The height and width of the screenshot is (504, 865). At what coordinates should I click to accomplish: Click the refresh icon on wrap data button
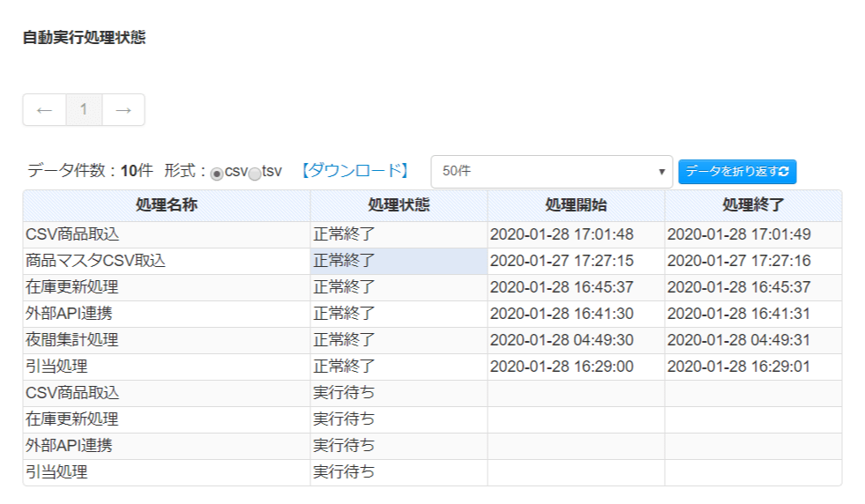784,172
